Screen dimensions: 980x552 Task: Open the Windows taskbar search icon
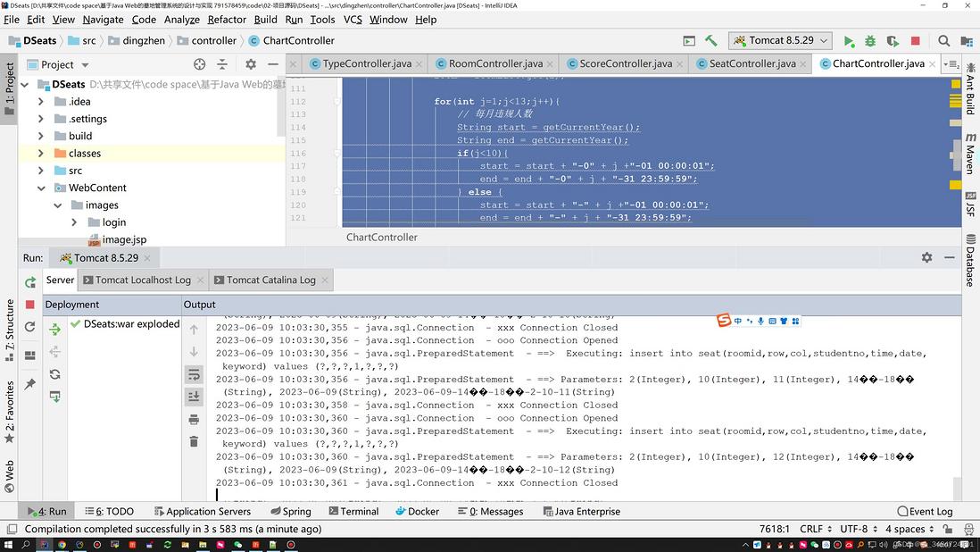(26, 545)
